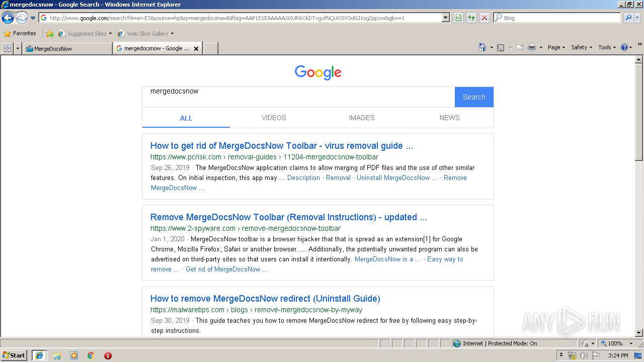Viewport: 644px width, 362px height.
Task: Launch Google Chrome from the taskbar
Action: tap(91, 355)
